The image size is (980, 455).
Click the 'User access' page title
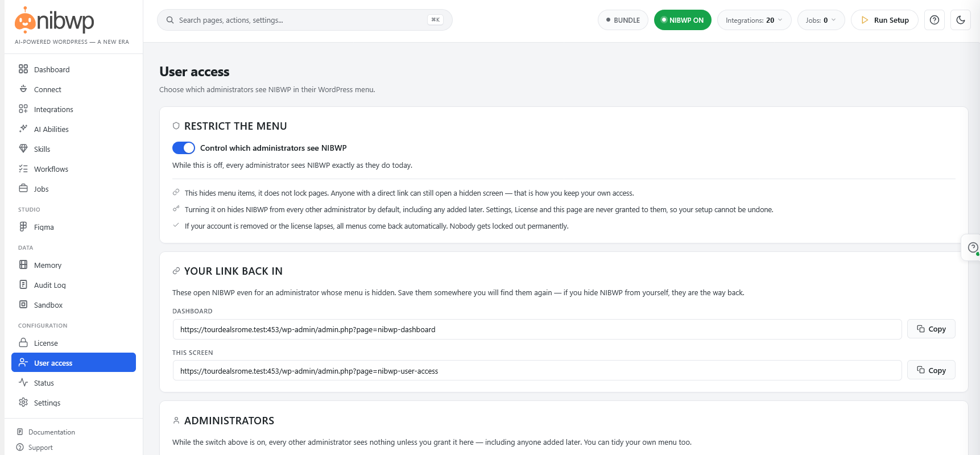coord(195,72)
